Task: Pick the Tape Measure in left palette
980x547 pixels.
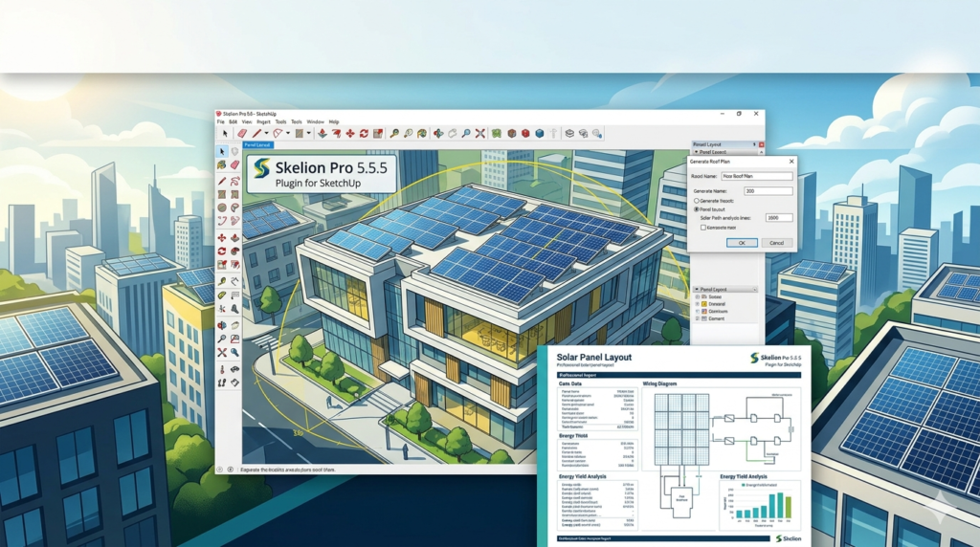Action: [222, 280]
